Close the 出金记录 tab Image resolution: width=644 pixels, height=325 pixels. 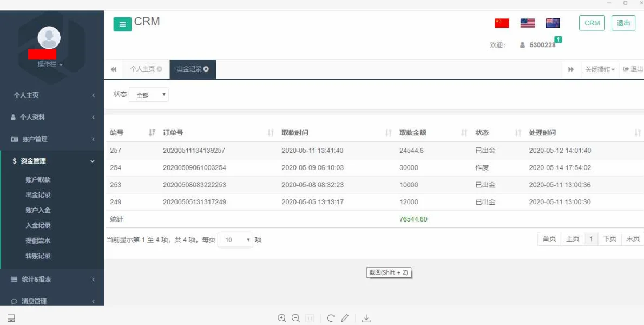tap(206, 69)
